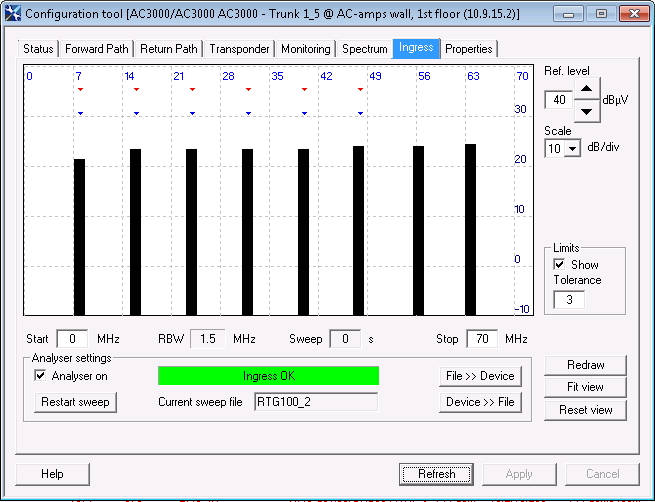Click the Start frequency field
Image resolution: width=655 pixels, height=502 pixels.
click(72, 339)
